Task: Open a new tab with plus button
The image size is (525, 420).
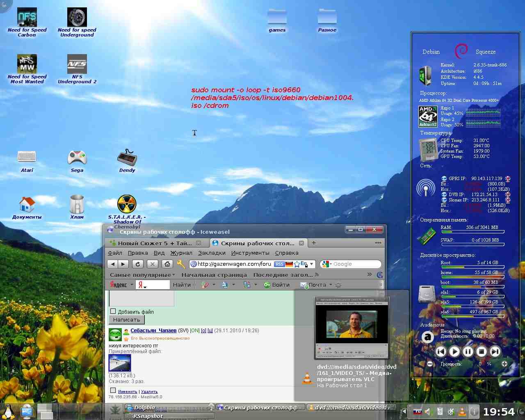Action: (x=314, y=243)
